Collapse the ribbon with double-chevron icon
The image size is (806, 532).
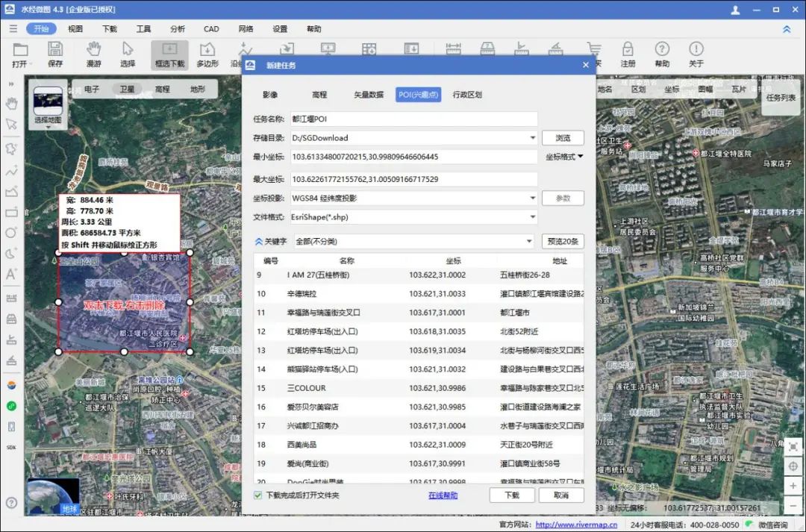pyautogui.click(x=787, y=29)
